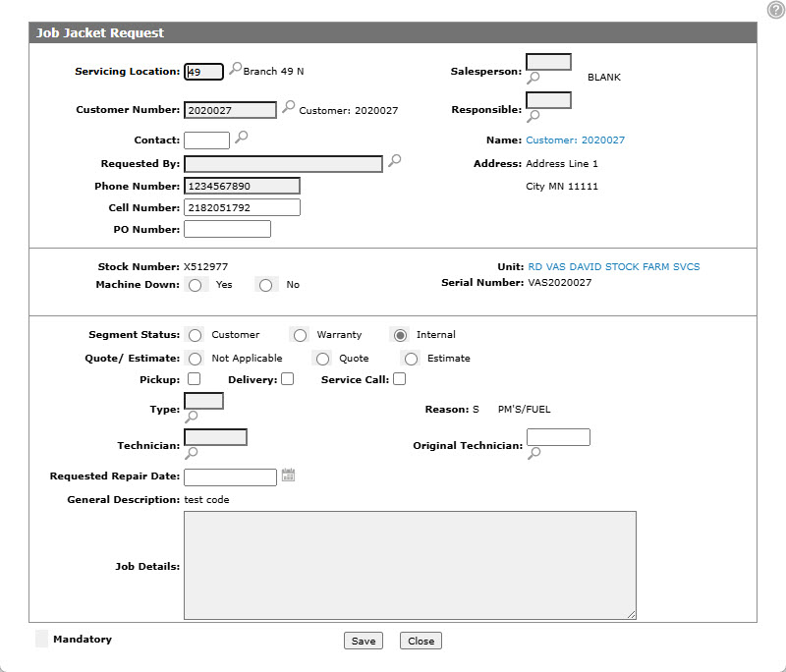Image resolution: width=786 pixels, height=672 pixels.
Task: Click the 'City MN 11111' address text
Action: 562,187
